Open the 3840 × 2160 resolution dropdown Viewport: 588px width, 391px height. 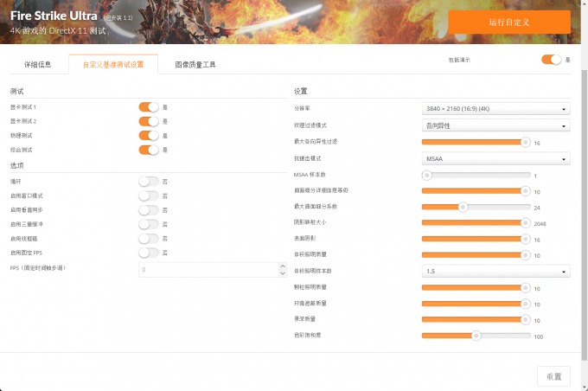pos(495,108)
